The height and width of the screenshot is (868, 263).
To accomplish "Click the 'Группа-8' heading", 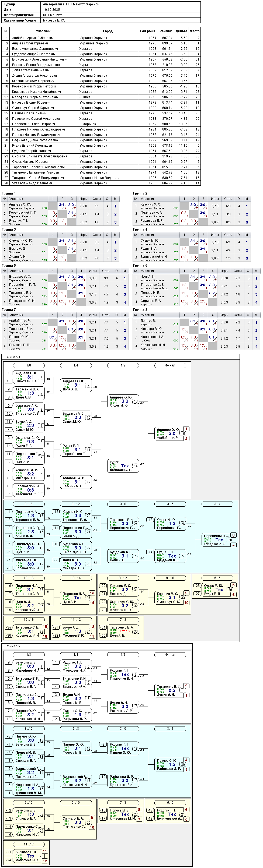I will [140, 310].
